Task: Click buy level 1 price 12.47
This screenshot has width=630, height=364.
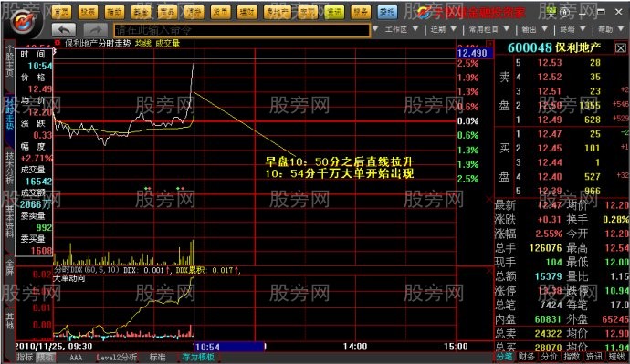Action: (550, 134)
